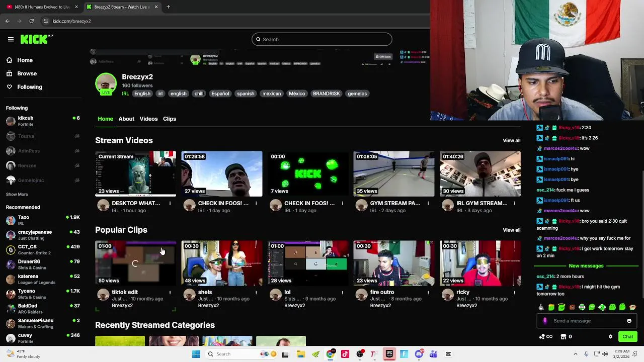
Task: View all Popular Clips
Action: [x=512, y=230]
